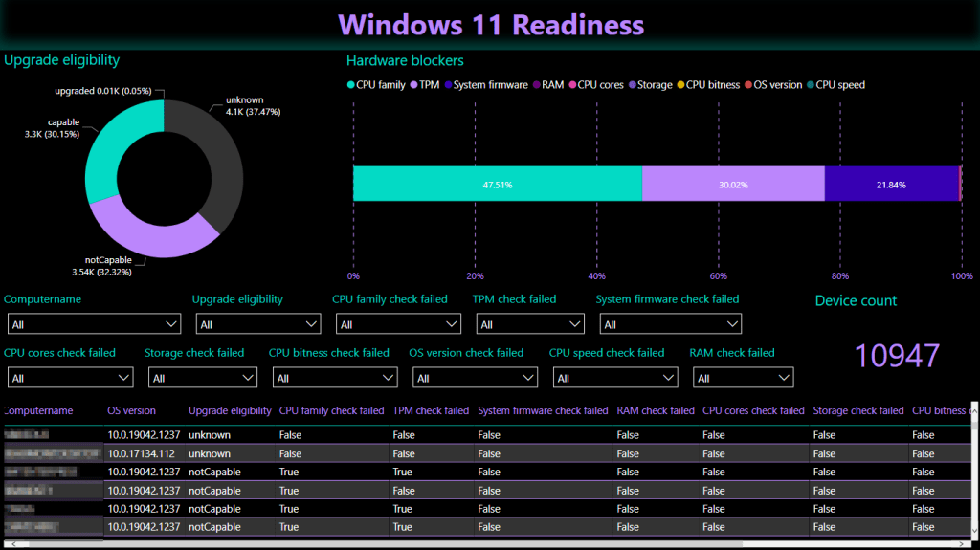This screenshot has width=980, height=550.
Task: Click the Upgrade eligibility table column header
Action: (x=230, y=410)
